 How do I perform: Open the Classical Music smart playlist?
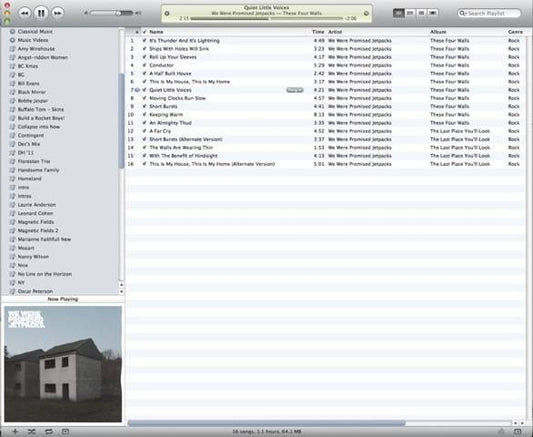35,31
